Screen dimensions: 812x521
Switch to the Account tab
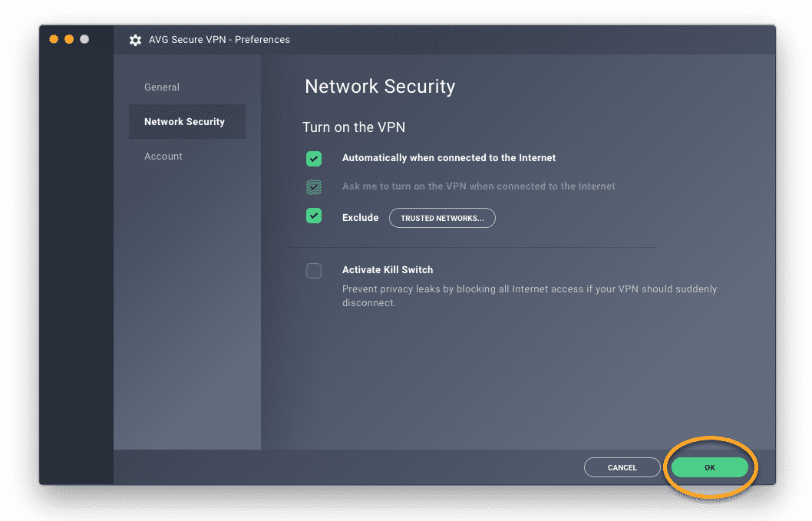click(163, 157)
